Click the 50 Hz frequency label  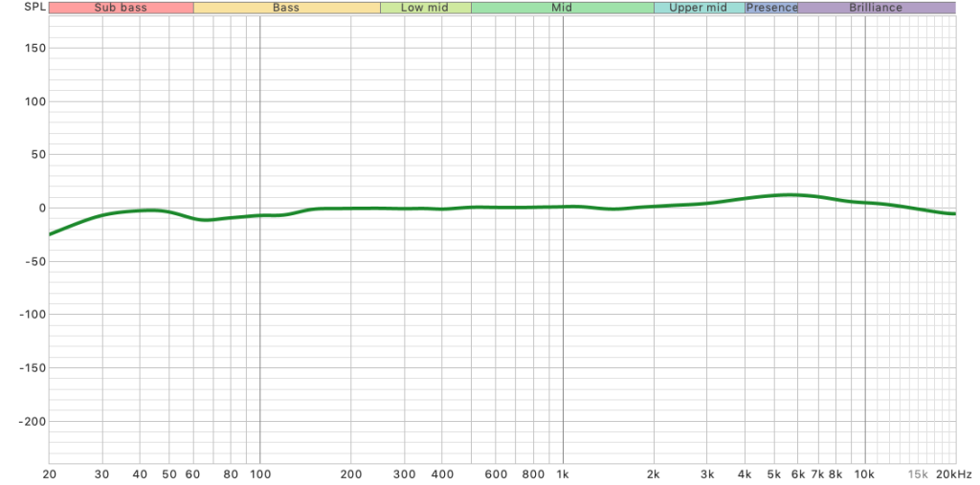169,474
